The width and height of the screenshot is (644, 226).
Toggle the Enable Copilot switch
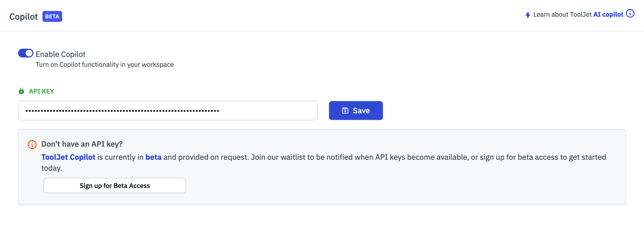(26, 53)
